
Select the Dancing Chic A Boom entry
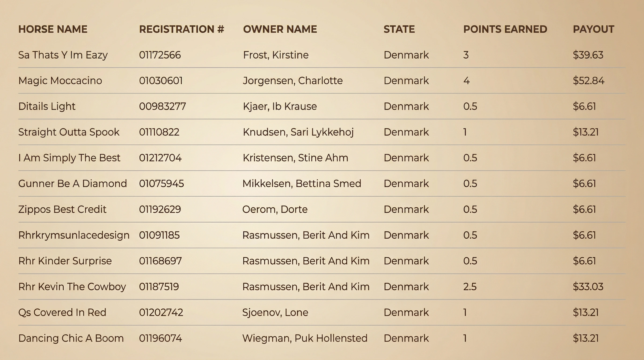[x=71, y=338]
